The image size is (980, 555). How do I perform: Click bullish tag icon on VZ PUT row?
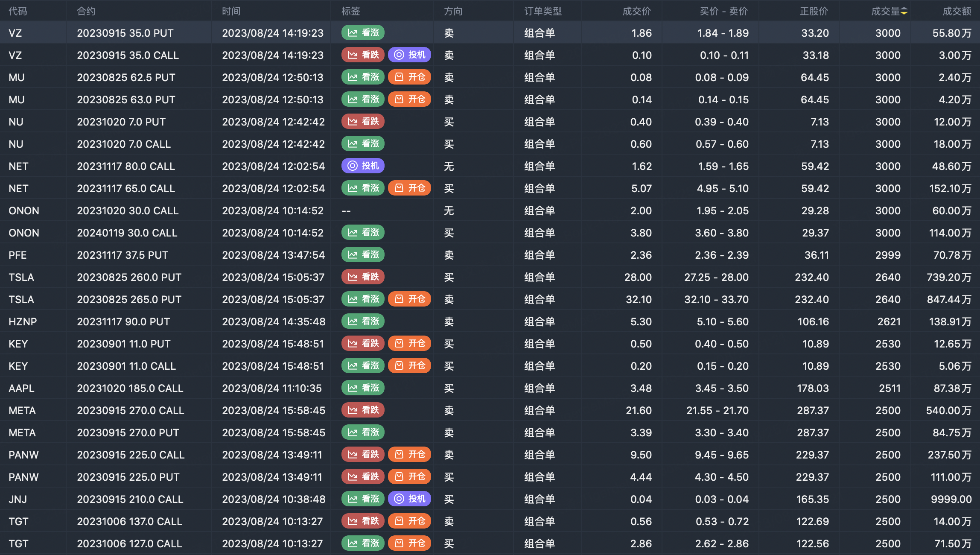click(353, 33)
